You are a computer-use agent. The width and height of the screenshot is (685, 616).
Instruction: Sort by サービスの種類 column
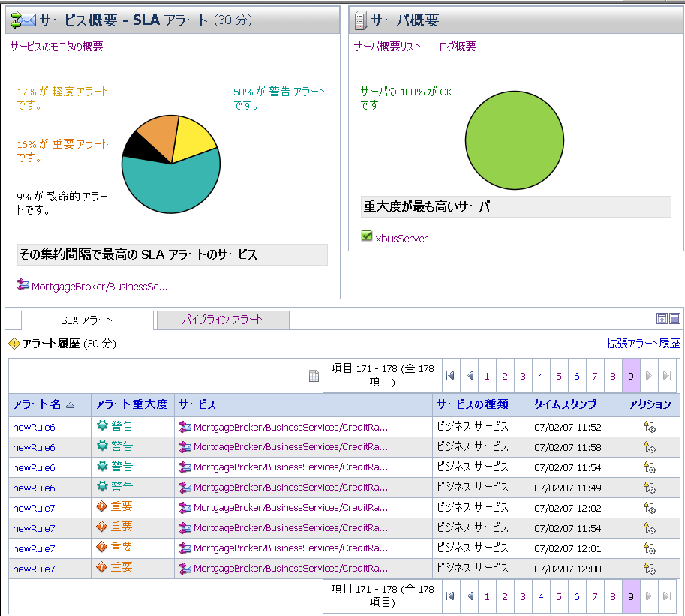tap(473, 404)
